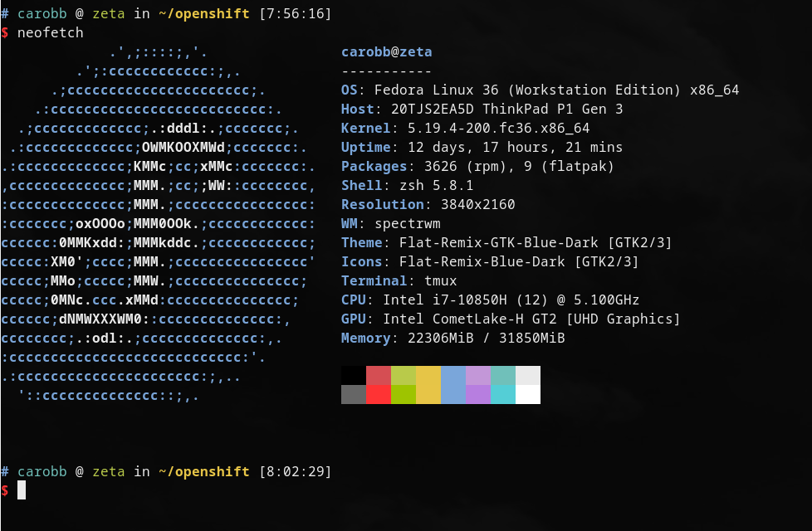Click the dark gray swatch in bottom row
Screen dimensions: 812x531
click(354, 394)
